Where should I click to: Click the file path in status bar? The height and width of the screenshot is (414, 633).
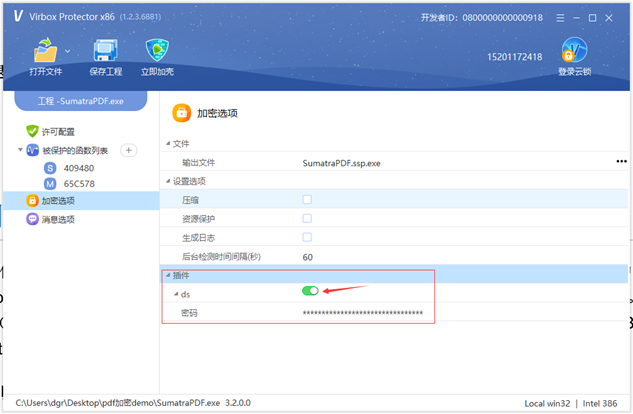(x=118, y=403)
